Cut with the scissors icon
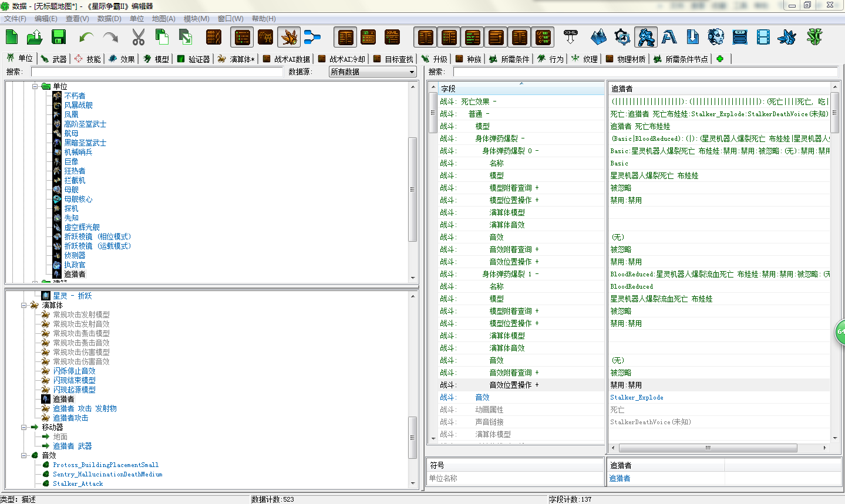The image size is (845, 504). (138, 38)
